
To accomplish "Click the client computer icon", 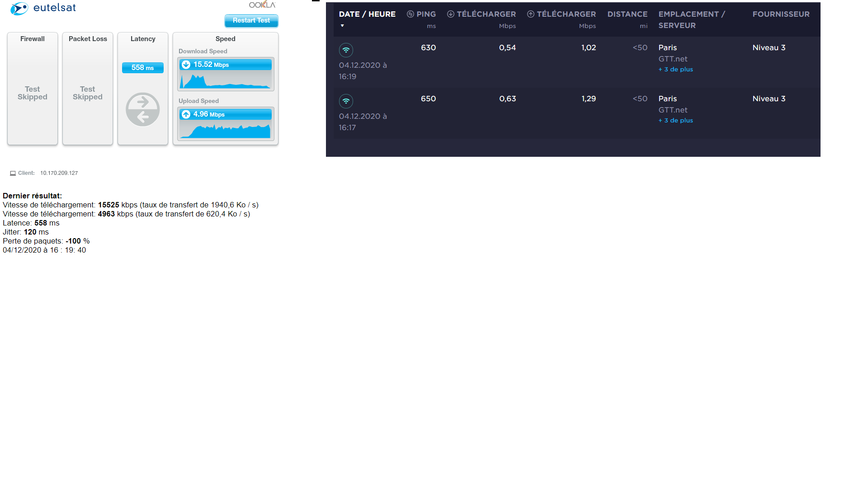I will [13, 173].
